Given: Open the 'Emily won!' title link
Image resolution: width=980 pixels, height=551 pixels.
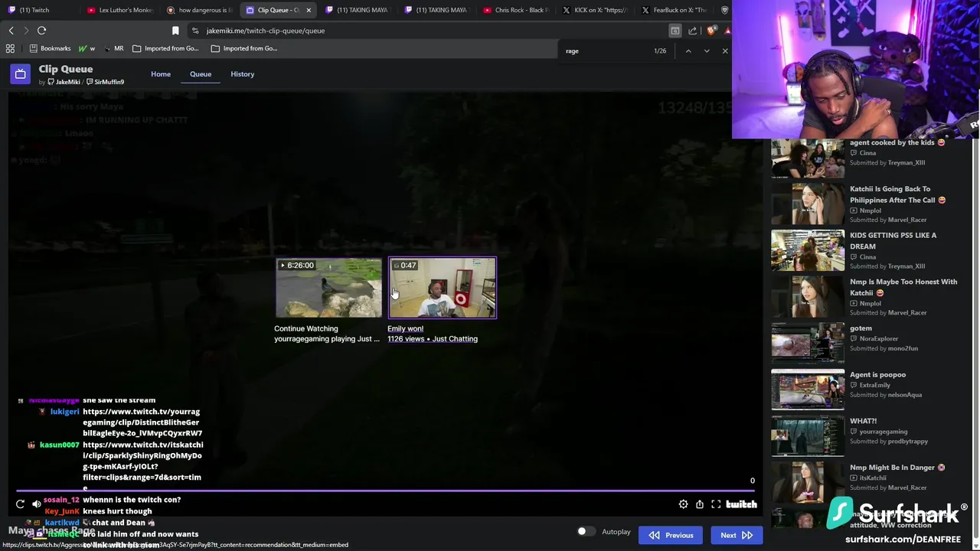Looking at the screenshot, I should click(405, 328).
